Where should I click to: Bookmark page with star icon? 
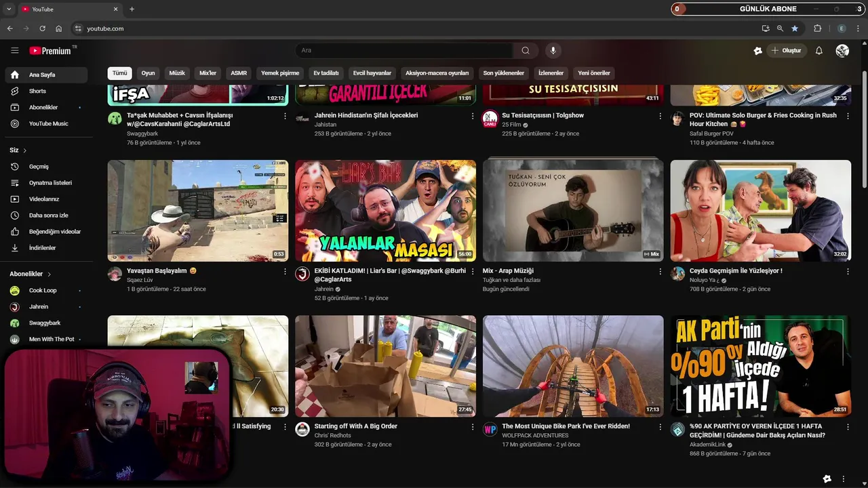(795, 28)
